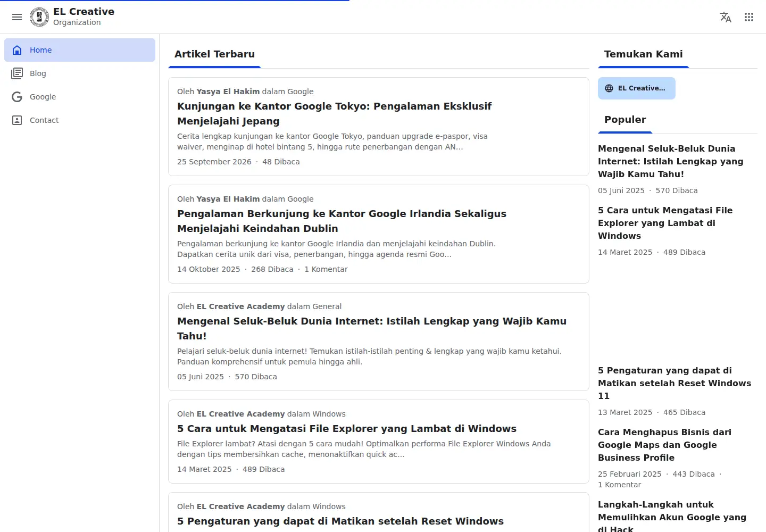Click '1 Komentar' under Google Maps popular post
The height and width of the screenshot is (532, 766).
pos(620,485)
